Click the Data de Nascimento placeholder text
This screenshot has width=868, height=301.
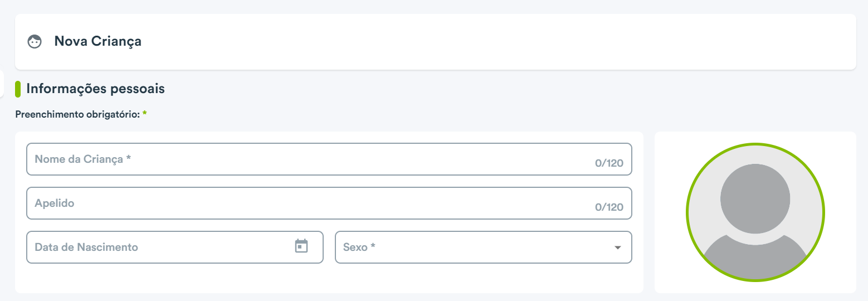coord(86,247)
